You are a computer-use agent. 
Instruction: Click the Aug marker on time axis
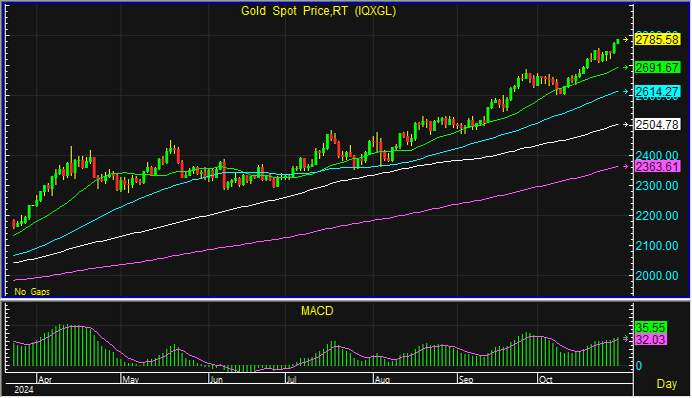point(382,379)
